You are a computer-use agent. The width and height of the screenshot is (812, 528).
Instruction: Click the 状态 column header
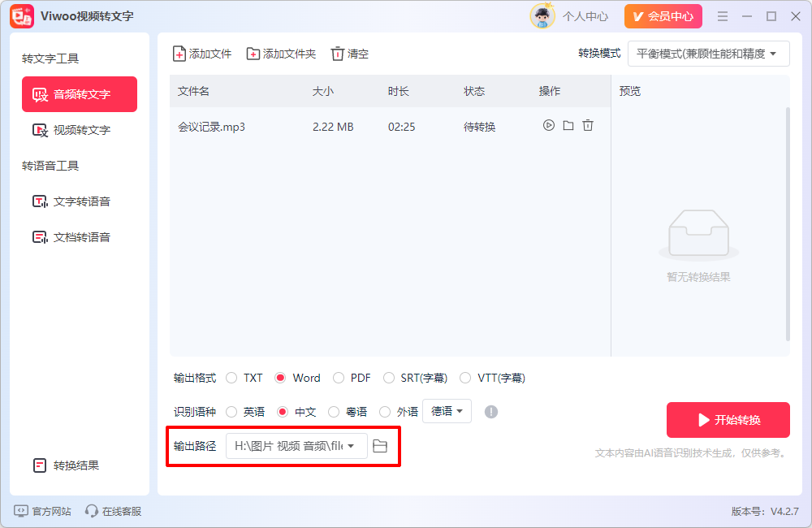click(x=474, y=92)
